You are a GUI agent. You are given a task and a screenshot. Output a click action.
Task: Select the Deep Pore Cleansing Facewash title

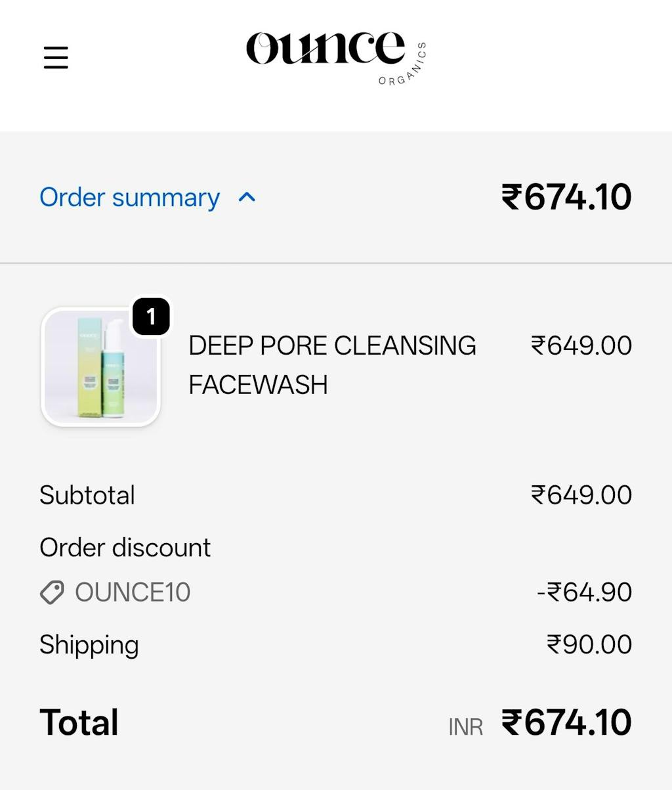332,364
